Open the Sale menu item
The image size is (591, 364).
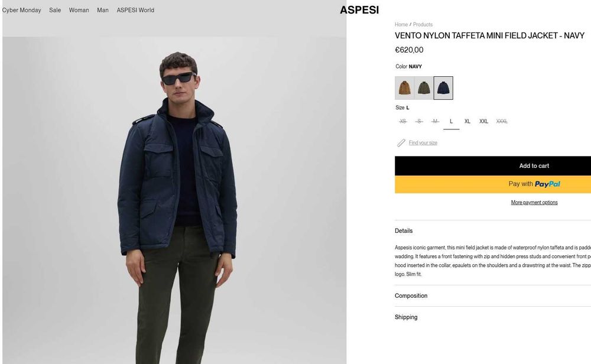(x=55, y=10)
